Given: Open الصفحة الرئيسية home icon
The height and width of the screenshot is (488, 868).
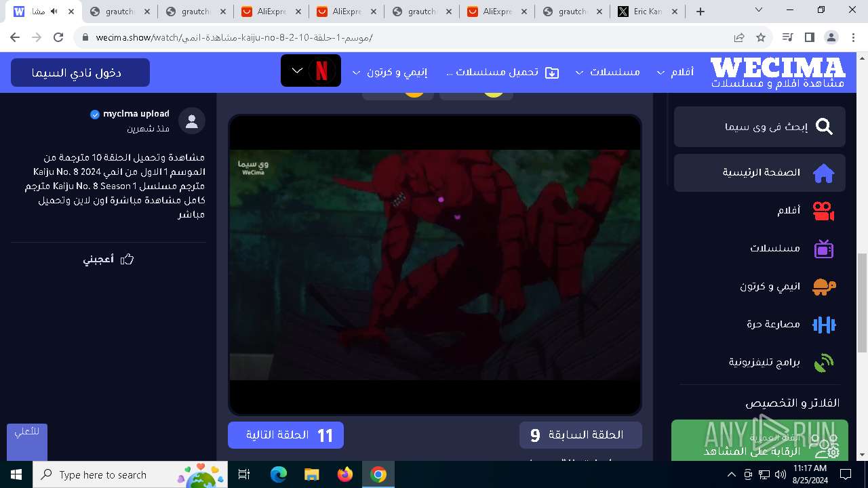Looking at the screenshot, I should point(823,173).
